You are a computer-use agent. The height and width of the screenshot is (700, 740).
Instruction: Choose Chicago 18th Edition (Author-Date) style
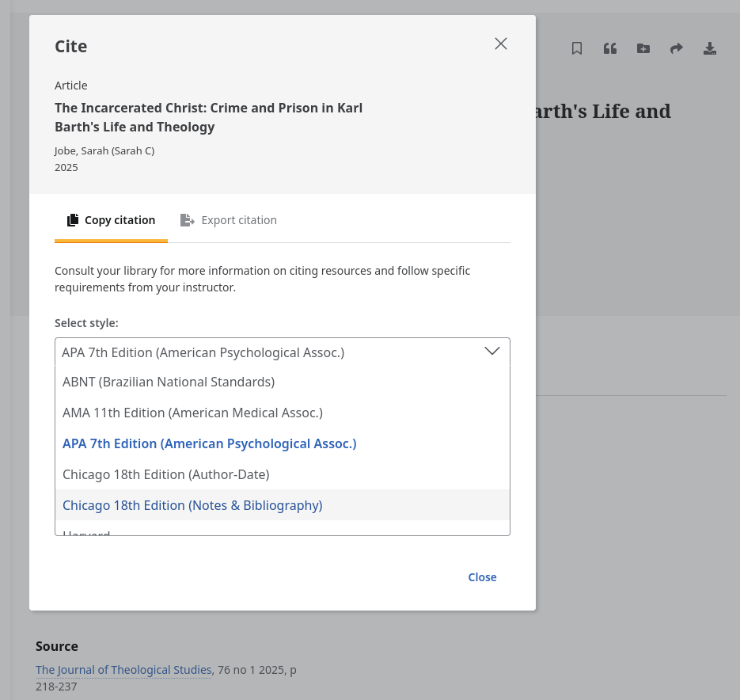tap(166, 474)
